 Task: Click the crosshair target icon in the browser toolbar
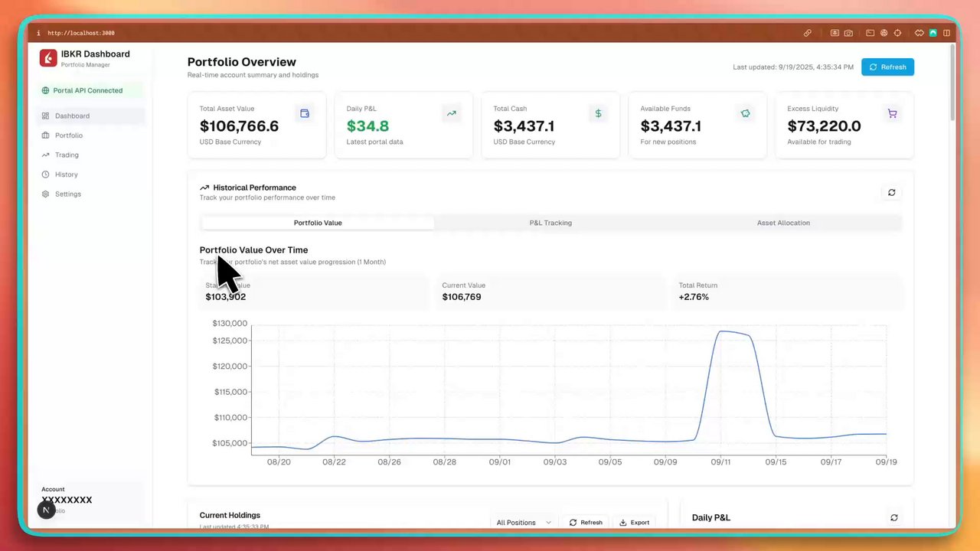tap(897, 33)
